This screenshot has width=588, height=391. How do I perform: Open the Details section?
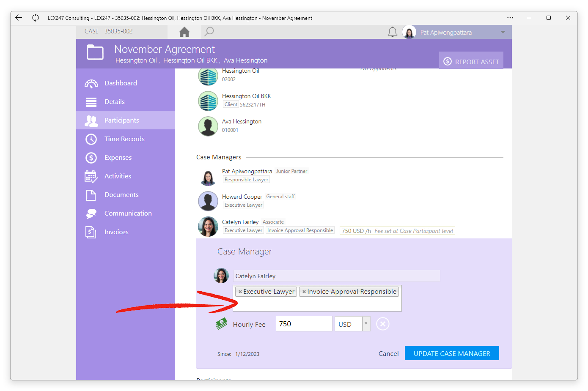point(126,102)
